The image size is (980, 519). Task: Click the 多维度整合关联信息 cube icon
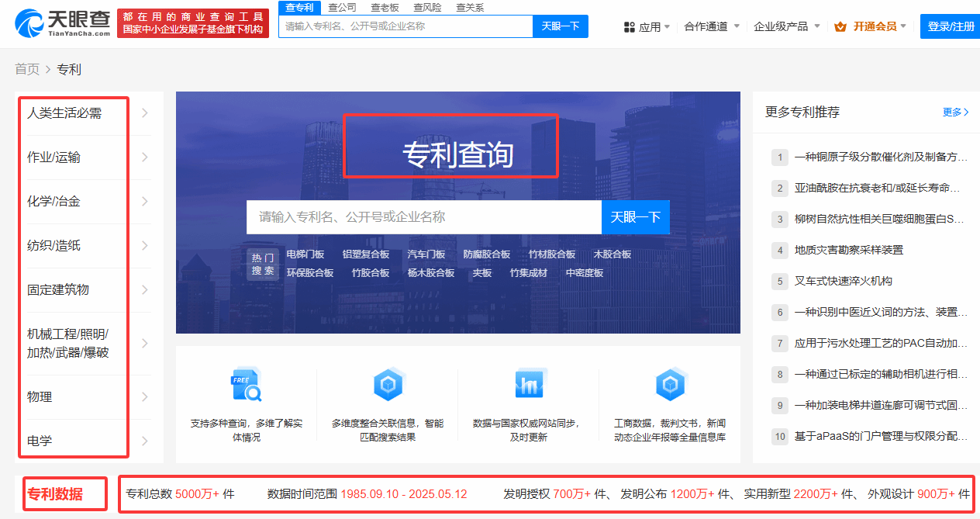pos(388,385)
